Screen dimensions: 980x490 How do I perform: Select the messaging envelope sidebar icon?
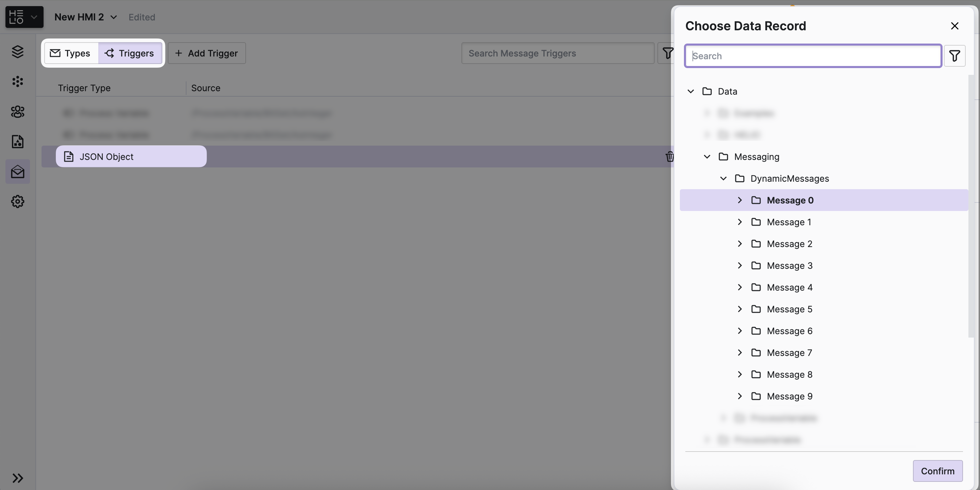click(17, 171)
